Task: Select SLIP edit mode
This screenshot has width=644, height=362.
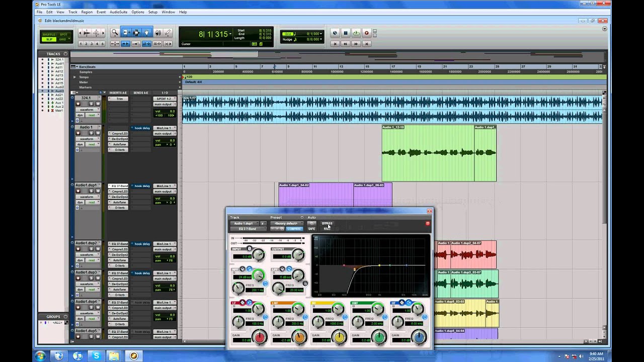Action: pyautogui.click(x=49, y=39)
